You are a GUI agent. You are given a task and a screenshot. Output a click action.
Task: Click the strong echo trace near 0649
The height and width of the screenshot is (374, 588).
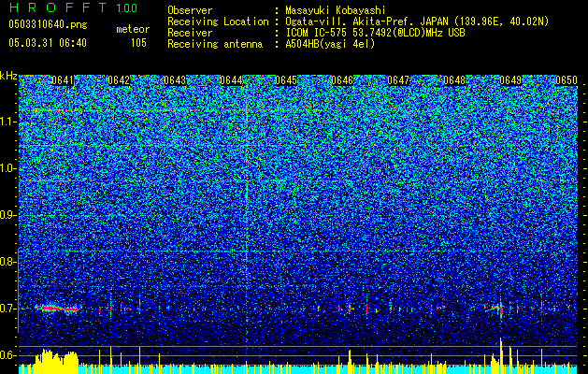500,309
